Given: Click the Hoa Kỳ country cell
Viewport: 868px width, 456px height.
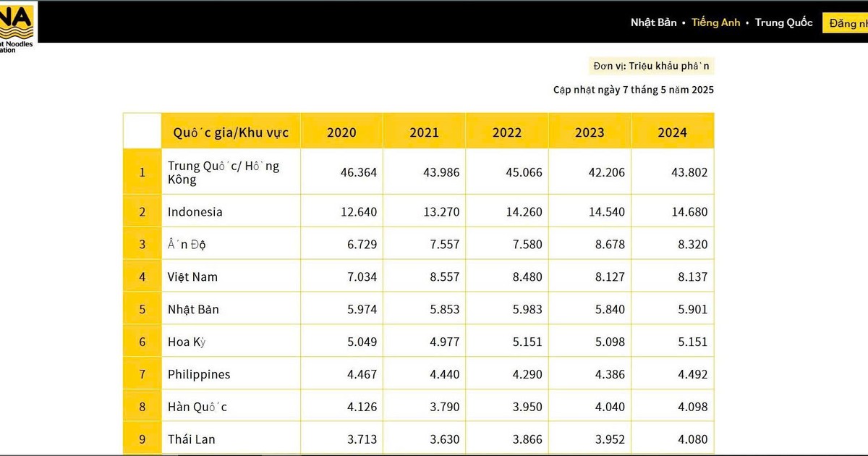Looking at the screenshot, I should [x=187, y=342].
